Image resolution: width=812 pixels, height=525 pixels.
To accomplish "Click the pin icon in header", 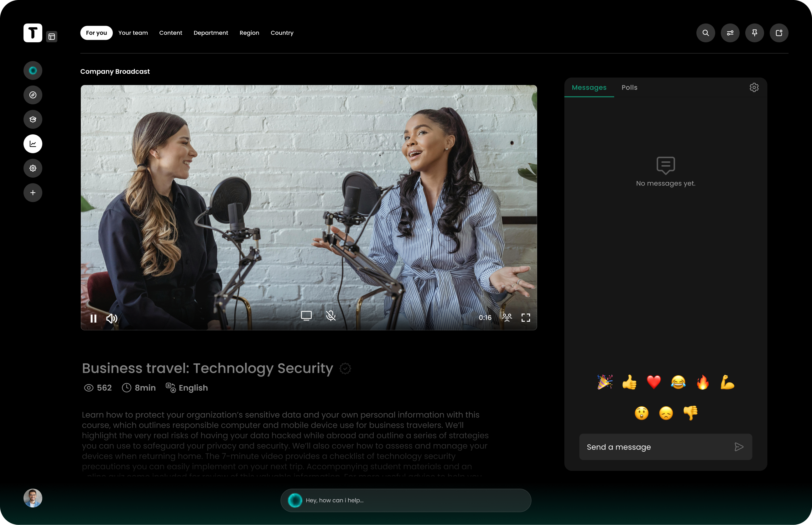I will point(754,33).
